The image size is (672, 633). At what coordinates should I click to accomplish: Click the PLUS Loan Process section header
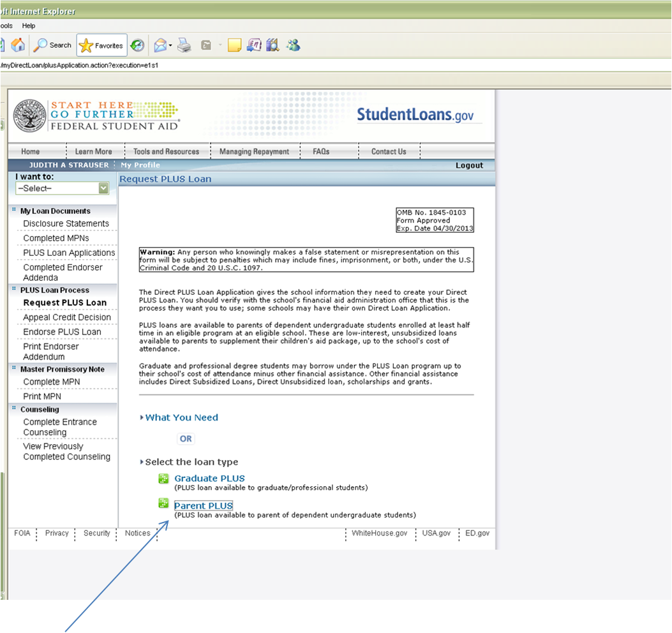point(55,290)
